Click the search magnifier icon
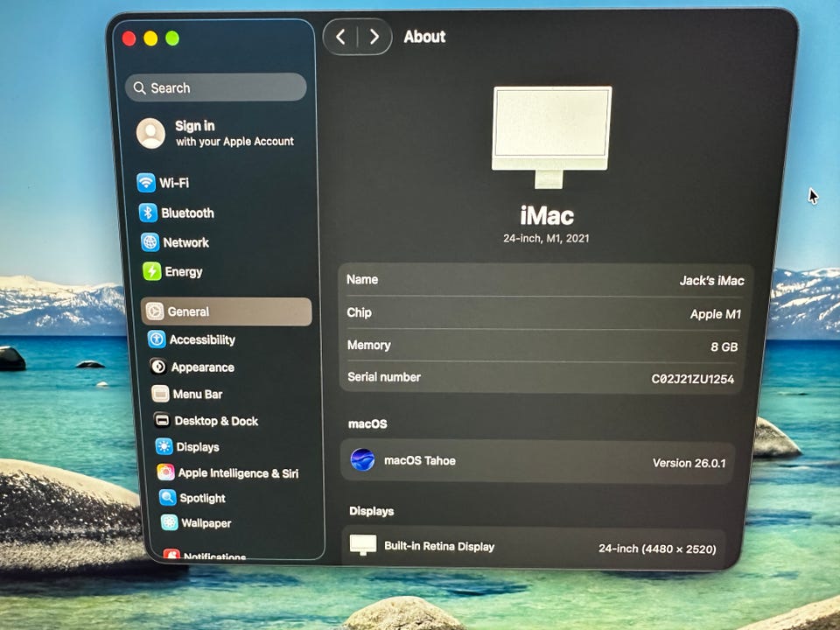The width and height of the screenshot is (840, 630). tap(140, 87)
